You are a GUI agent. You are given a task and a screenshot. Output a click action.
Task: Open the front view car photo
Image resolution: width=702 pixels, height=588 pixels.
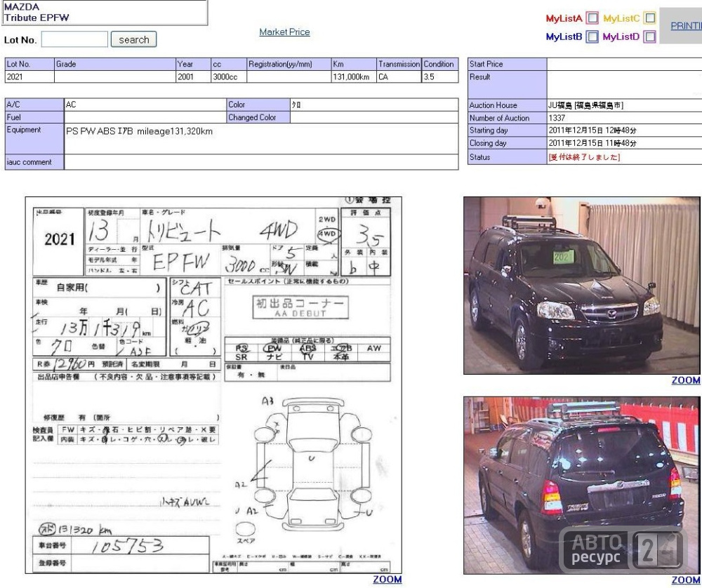[x=582, y=286]
